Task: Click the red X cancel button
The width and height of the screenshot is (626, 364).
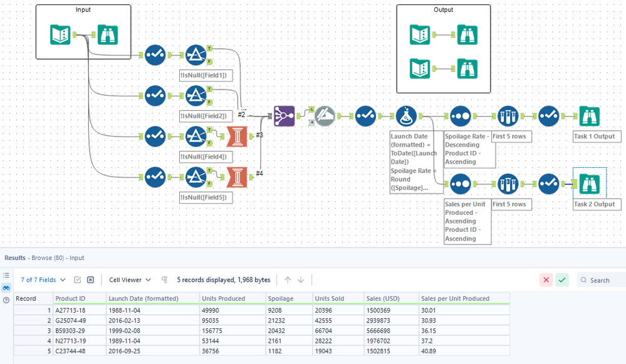Action: point(546,280)
